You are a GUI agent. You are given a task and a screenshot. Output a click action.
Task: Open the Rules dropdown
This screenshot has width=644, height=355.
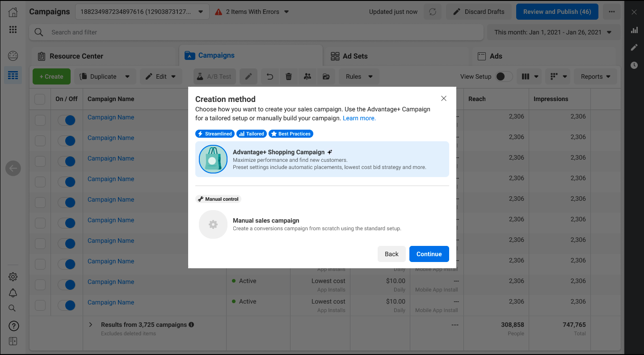pos(358,76)
